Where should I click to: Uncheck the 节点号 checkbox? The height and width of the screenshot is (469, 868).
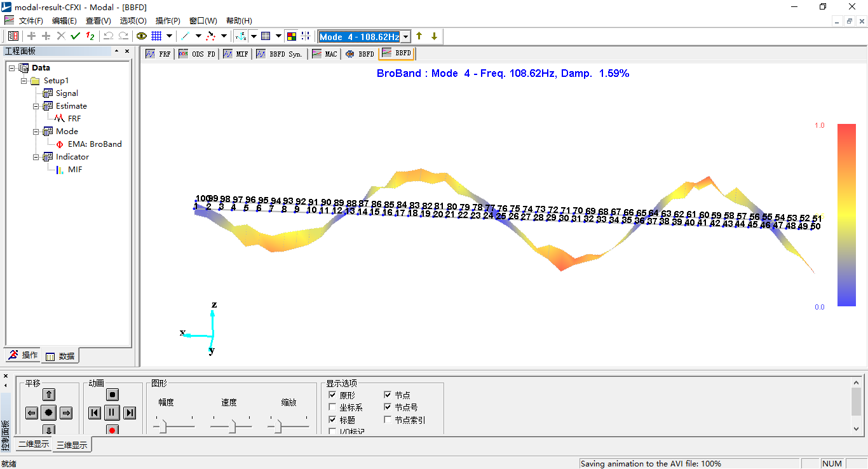(388, 407)
